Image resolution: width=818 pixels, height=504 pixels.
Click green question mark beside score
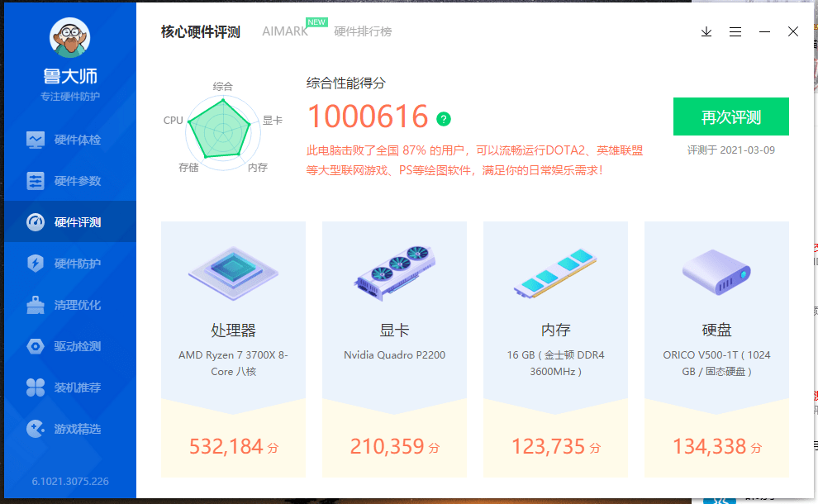[444, 119]
